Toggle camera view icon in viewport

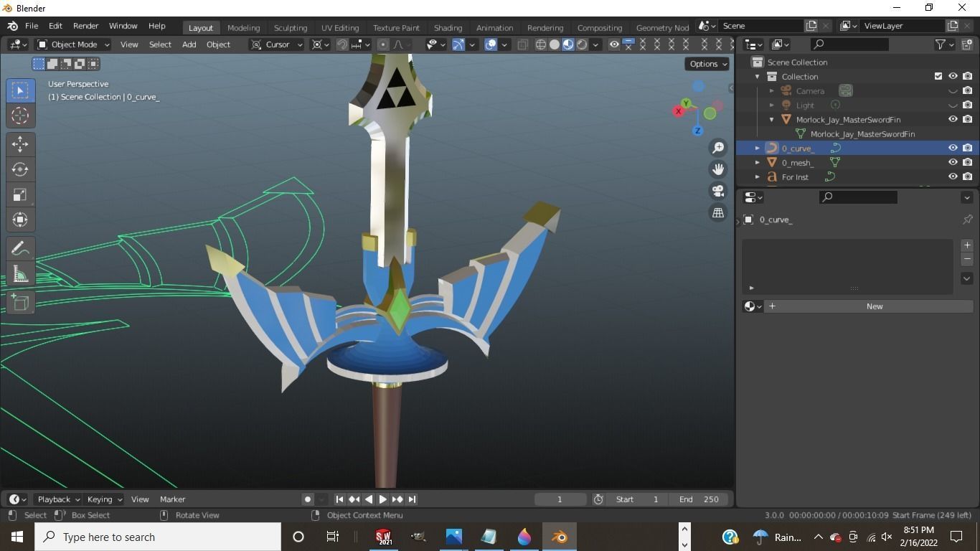click(x=718, y=191)
